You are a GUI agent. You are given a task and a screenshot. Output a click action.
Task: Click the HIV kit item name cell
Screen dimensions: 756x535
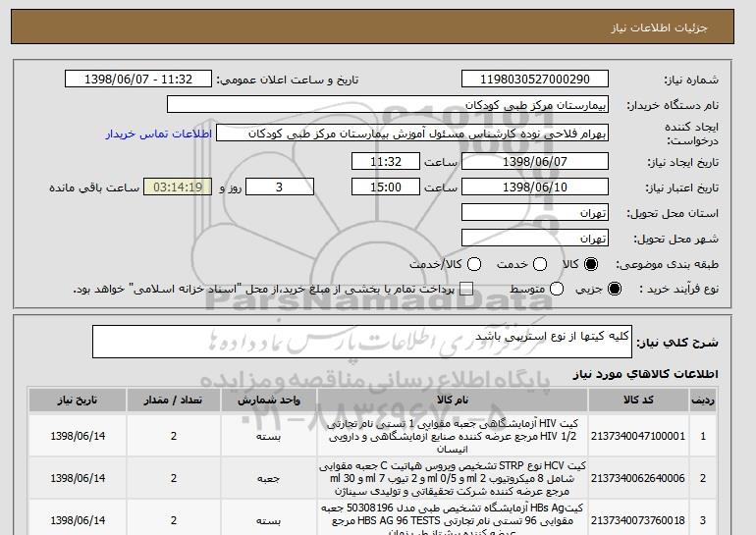453,436
